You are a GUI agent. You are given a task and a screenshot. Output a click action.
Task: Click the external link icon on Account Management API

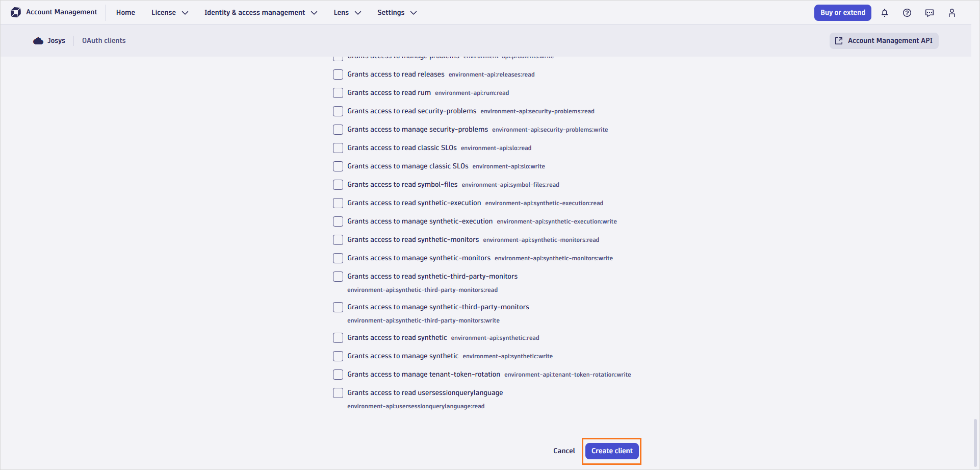tap(839, 41)
